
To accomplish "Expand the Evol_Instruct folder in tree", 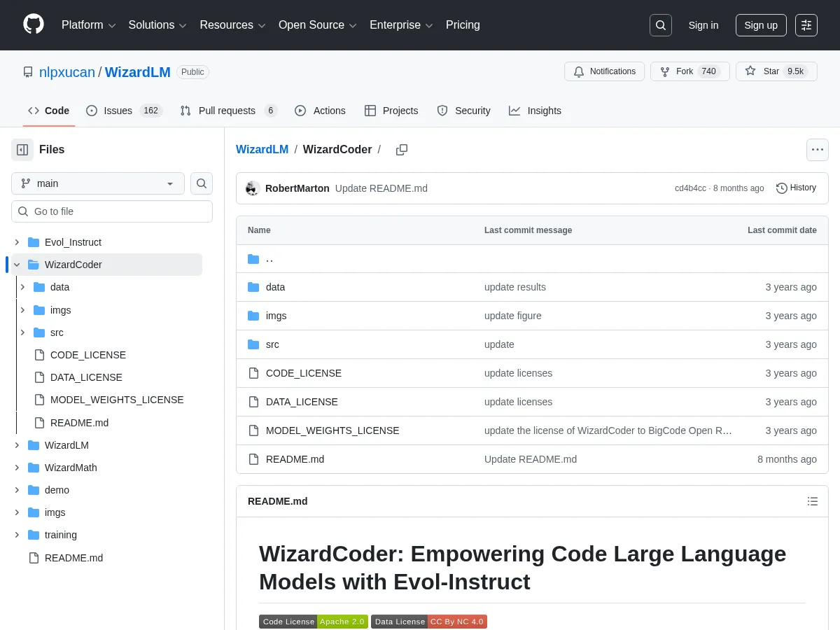I will point(17,242).
